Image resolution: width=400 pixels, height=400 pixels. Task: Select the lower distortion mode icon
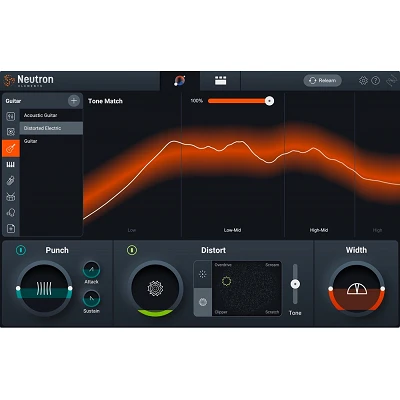203,302
